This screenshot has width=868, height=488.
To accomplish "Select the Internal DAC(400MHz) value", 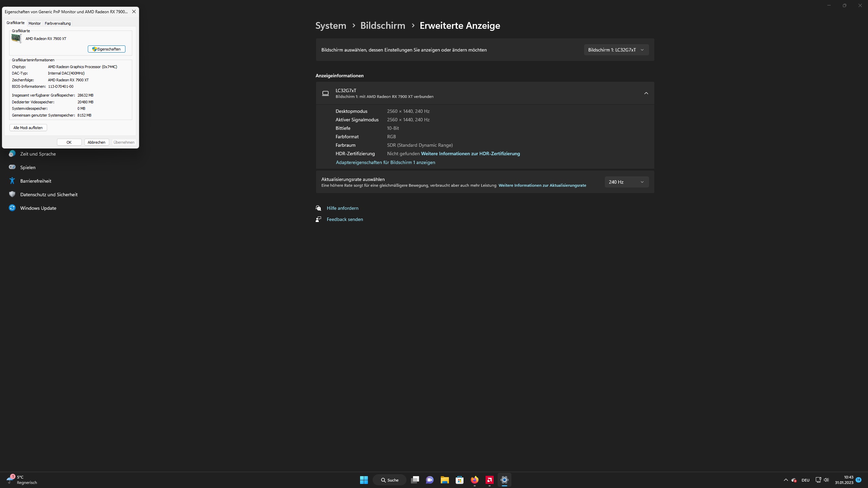I will point(66,73).
